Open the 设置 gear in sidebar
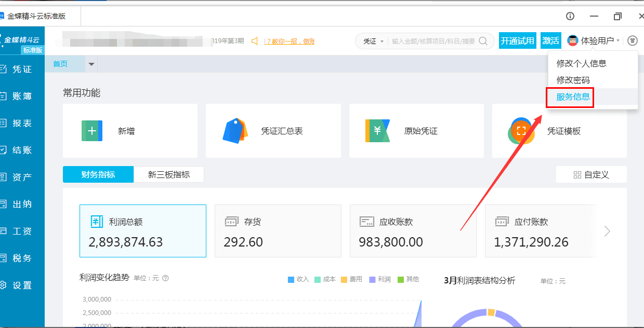The image size is (644, 328). [x=3, y=285]
